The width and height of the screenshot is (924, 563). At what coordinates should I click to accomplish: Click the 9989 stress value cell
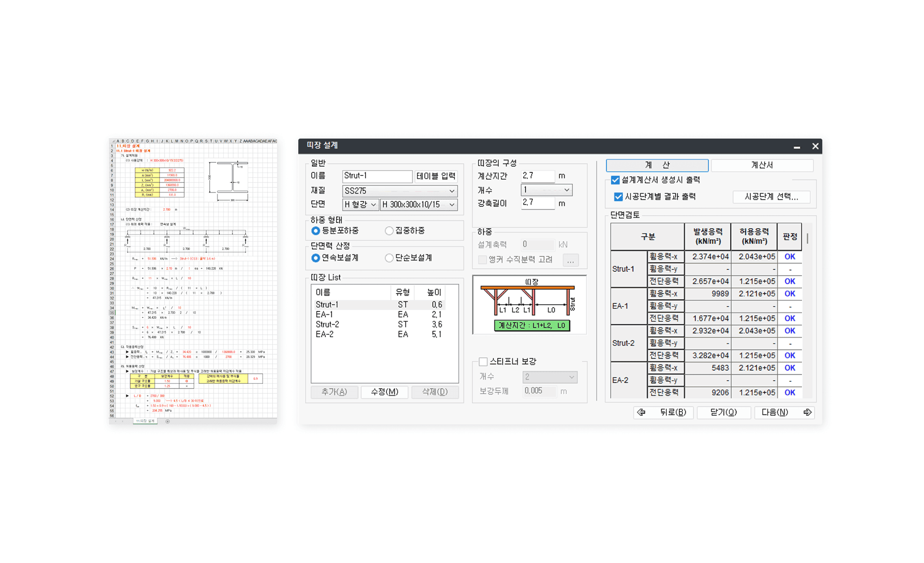(x=708, y=294)
